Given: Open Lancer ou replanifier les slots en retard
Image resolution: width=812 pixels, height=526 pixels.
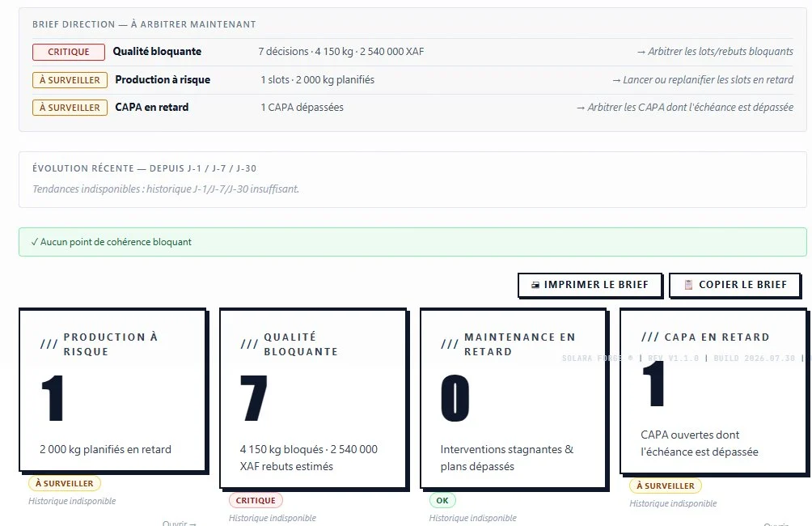Looking at the screenshot, I should coord(702,79).
